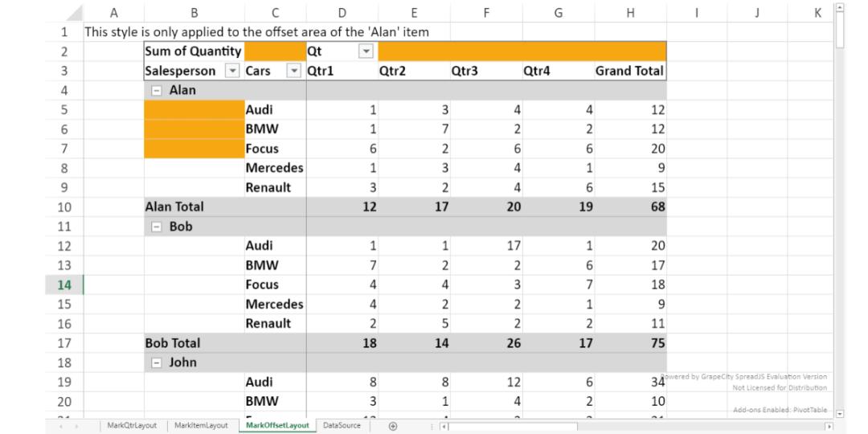The image size is (868, 434).
Task: Switch to the MarkItemLayout sheet tab
Action: pos(201,425)
